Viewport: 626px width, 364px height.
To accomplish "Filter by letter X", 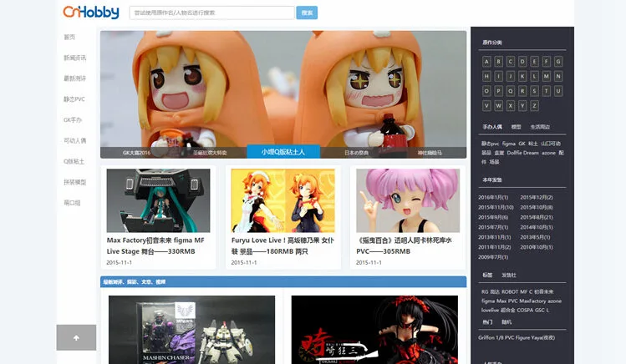I will click(x=510, y=106).
